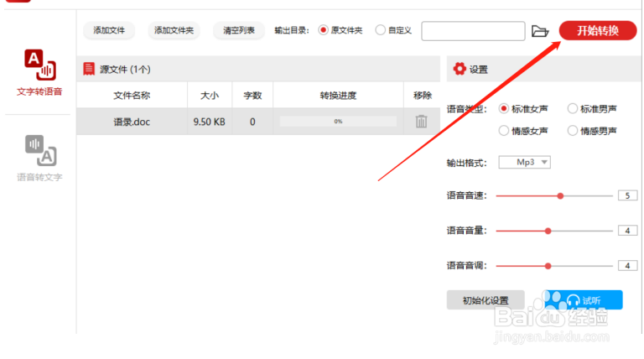Viewport: 644px width, 359px height.
Task: Select the 语录.doc file name cell
Action: [132, 122]
